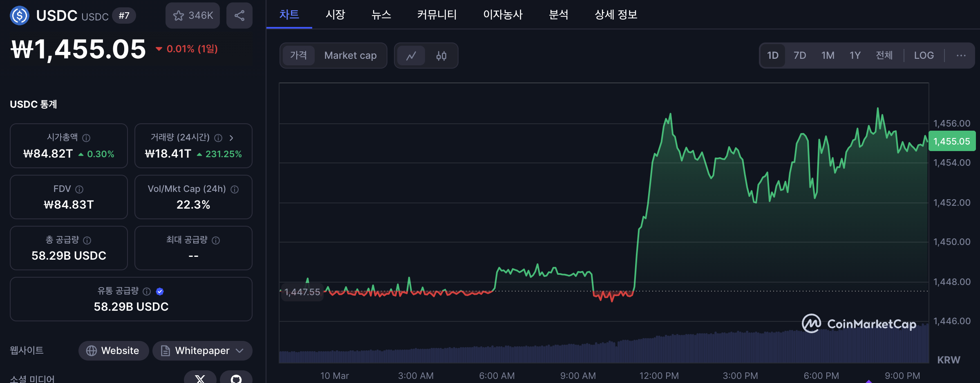Expand 거래량 details chevron arrow
The height and width of the screenshot is (383, 980).
(231, 138)
